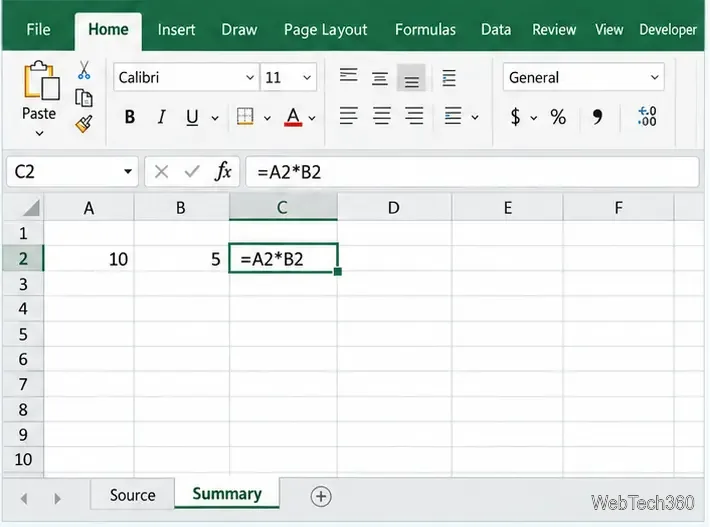The height and width of the screenshot is (527, 710).
Task: Confirm formula with checkmark
Action: (x=192, y=172)
